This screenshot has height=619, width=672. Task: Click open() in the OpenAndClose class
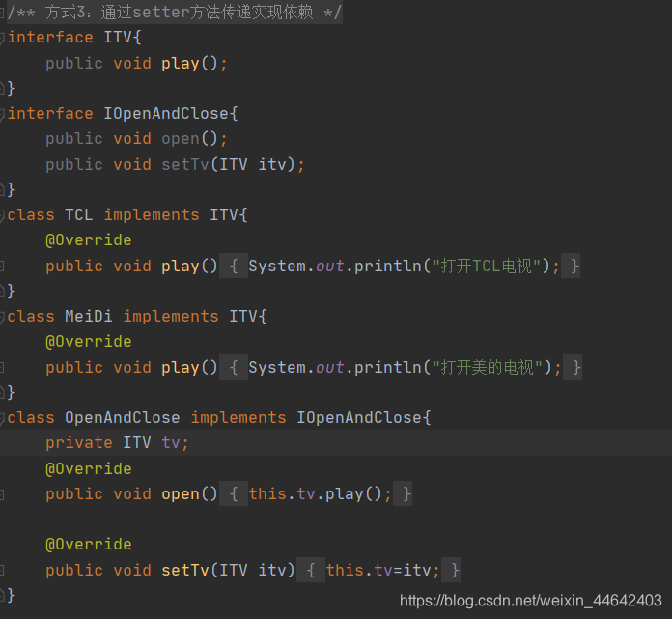189,494
